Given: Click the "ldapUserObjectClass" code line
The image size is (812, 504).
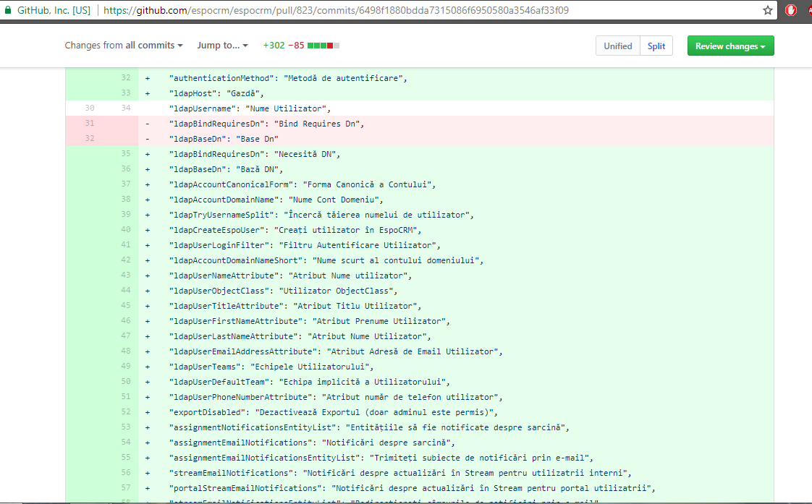Looking at the screenshot, I should click(283, 291).
